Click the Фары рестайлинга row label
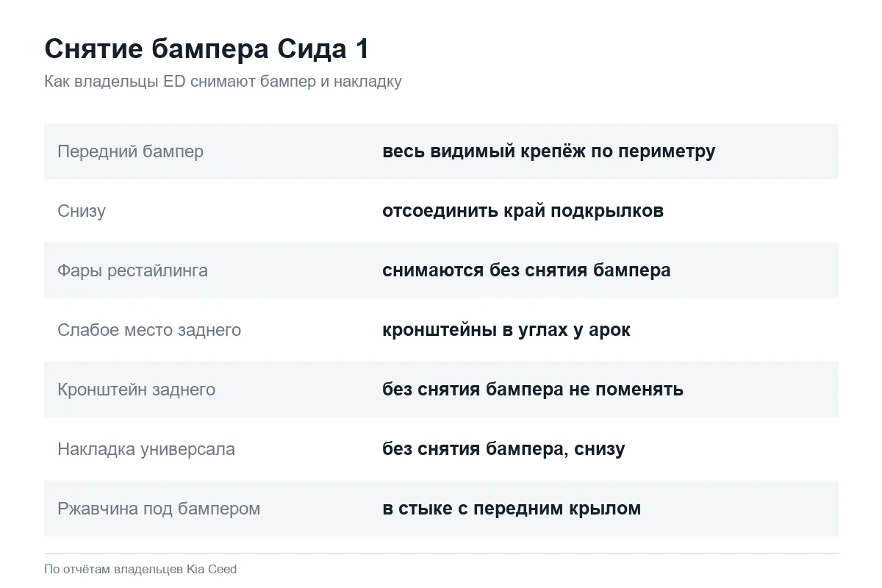Image resolution: width=882 pixels, height=588 pixels. pos(132,270)
